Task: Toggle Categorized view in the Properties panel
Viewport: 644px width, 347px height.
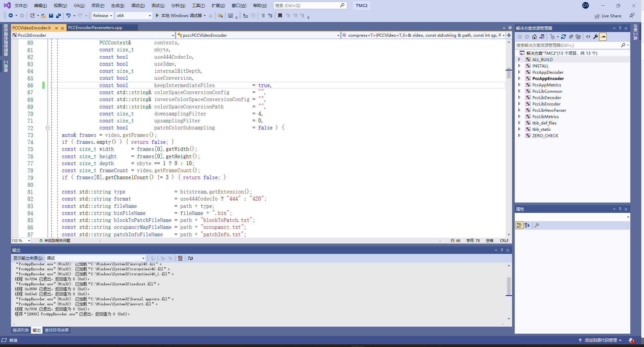Action: coord(519,225)
